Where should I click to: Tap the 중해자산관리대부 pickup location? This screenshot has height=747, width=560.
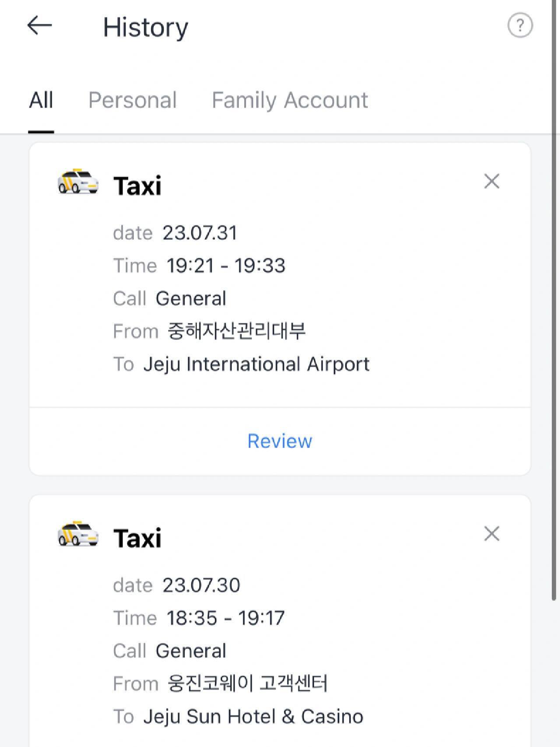pos(237,331)
